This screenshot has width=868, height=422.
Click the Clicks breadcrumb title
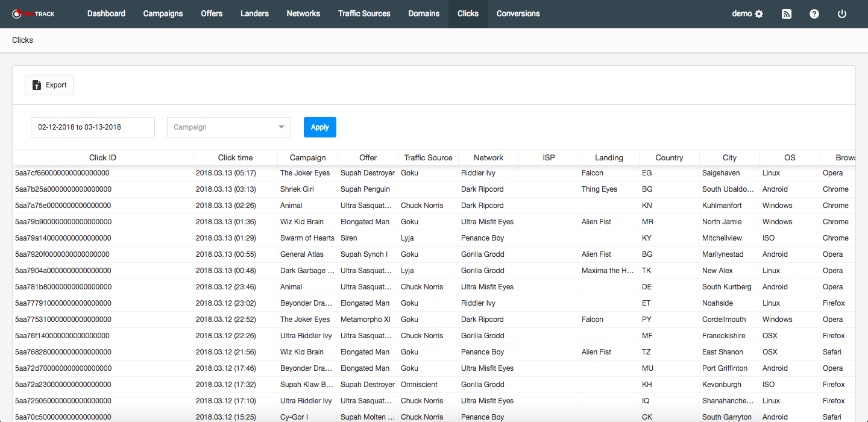pyautogui.click(x=22, y=40)
